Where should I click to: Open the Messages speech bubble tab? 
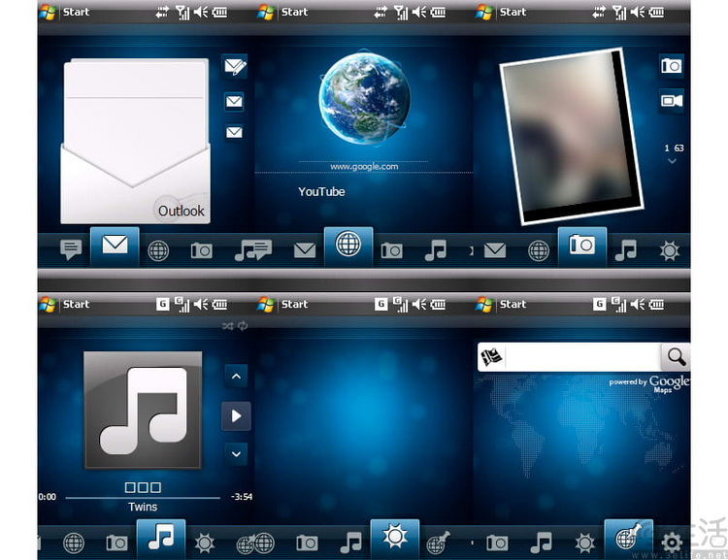(x=70, y=250)
